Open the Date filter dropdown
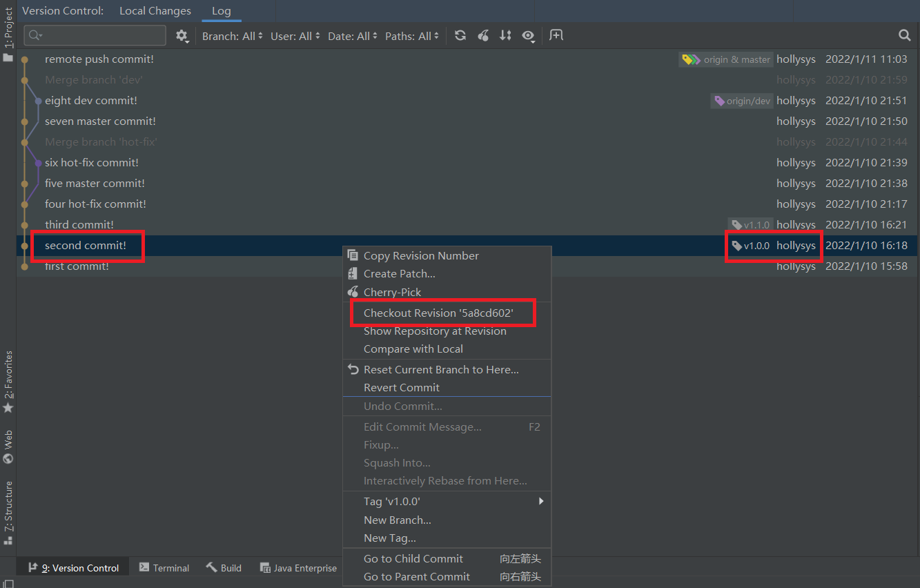Viewport: 920px width, 588px height. click(x=353, y=36)
